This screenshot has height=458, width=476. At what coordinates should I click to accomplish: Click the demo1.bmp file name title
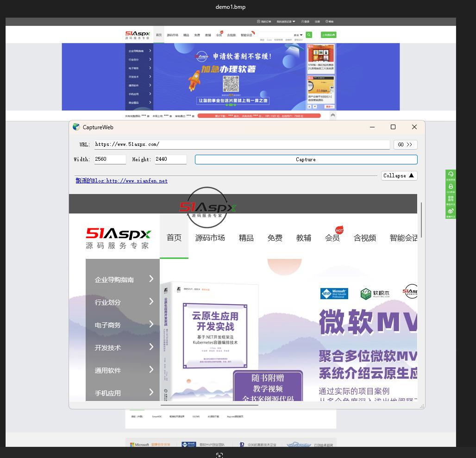[231, 7]
